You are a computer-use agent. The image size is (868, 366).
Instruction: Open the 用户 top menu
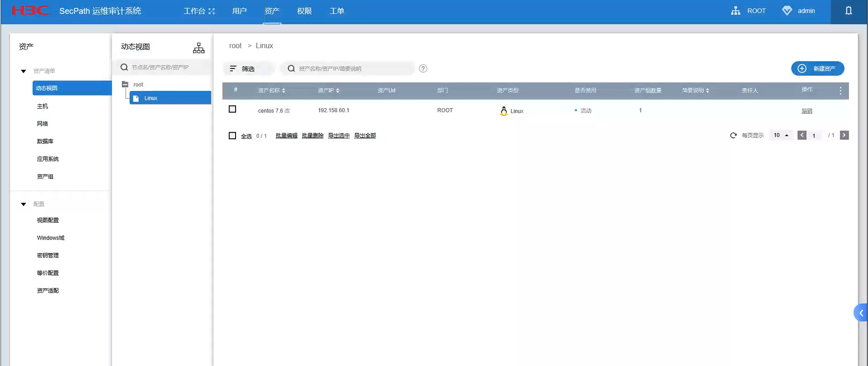click(239, 11)
